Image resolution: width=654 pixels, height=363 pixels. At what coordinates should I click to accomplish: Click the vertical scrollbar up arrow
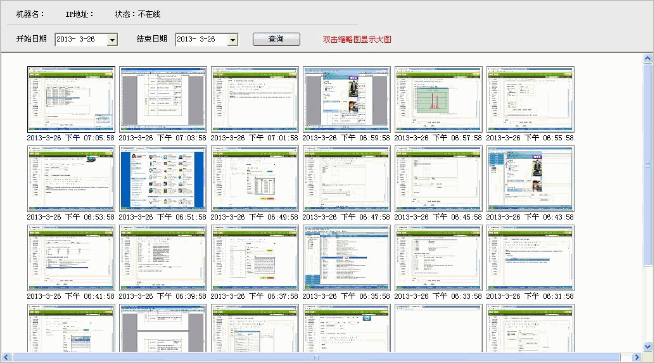pyautogui.click(x=647, y=58)
